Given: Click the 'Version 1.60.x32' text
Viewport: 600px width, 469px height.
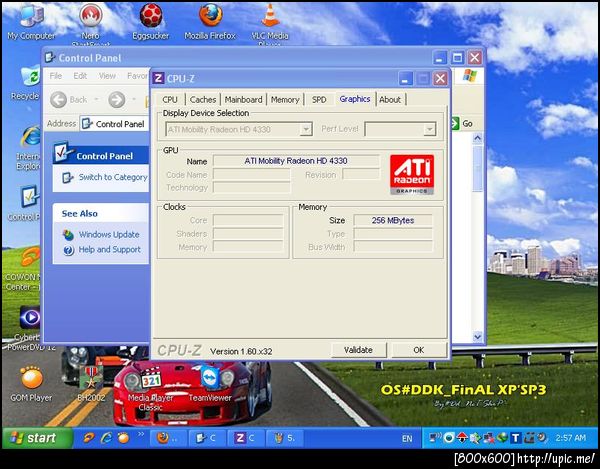Looking at the screenshot, I should click(241, 351).
